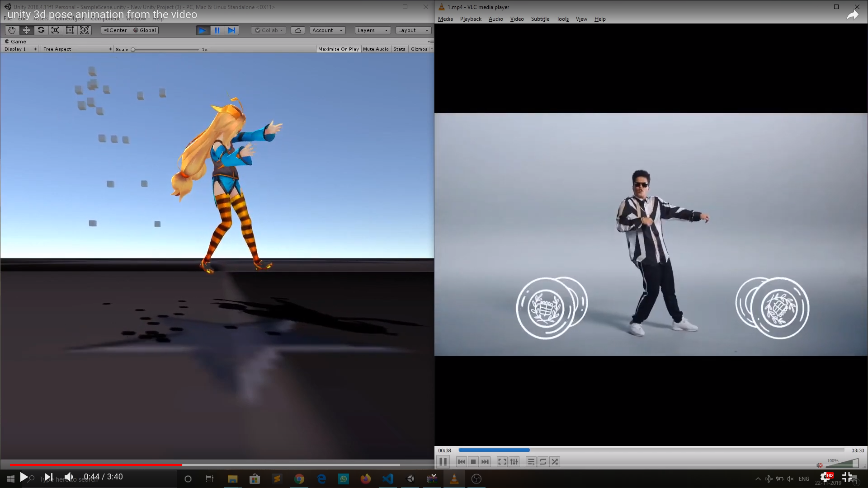Image resolution: width=868 pixels, height=488 pixels.
Task: Toggle VLC loop mode
Action: (543, 462)
